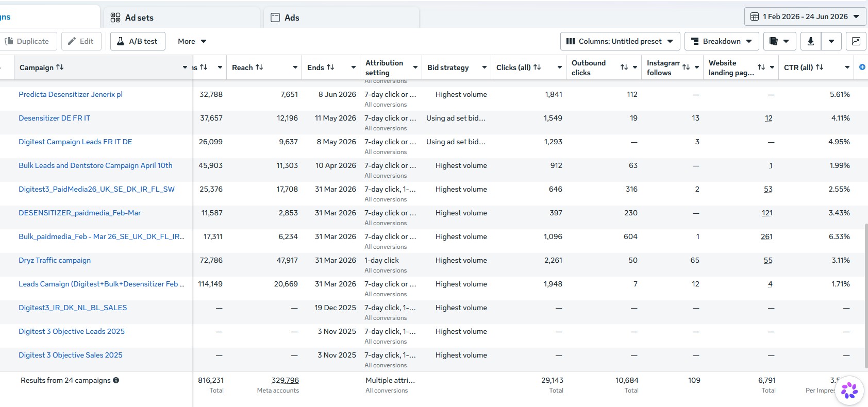The width and height of the screenshot is (868, 407).
Task: Click info icon beside Results from 24 campaigns
Action: [116, 380]
